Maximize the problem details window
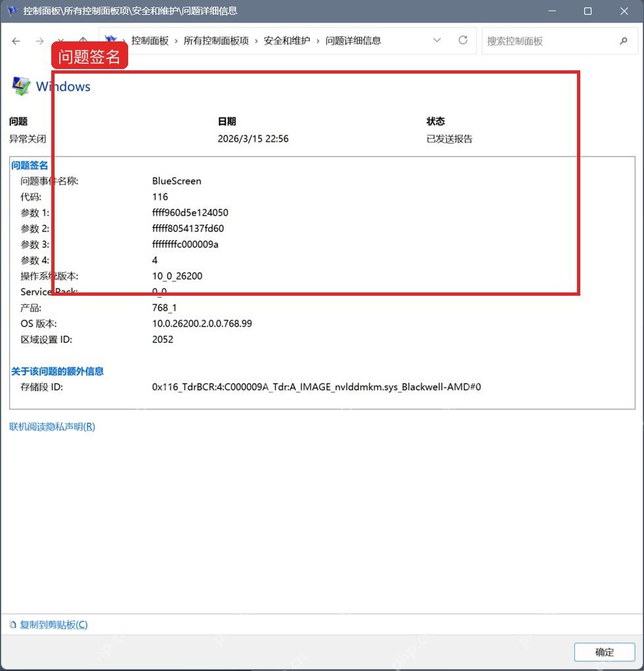The image size is (644, 671). pyautogui.click(x=588, y=11)
